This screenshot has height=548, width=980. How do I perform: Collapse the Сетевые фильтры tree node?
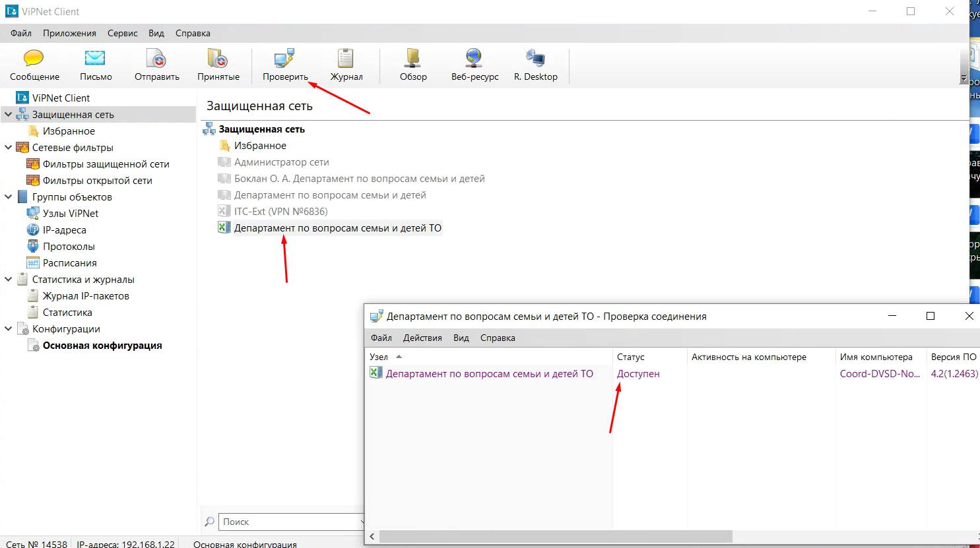tap(8, 148)
